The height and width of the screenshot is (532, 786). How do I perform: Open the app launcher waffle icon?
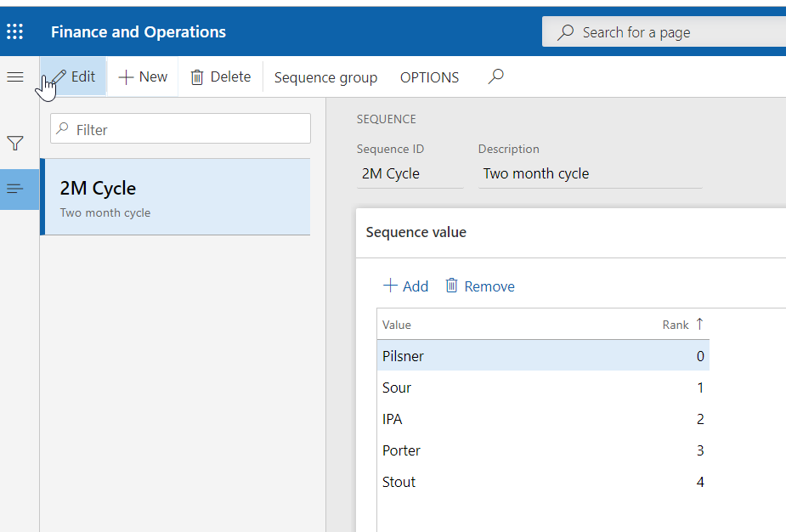[x=15, y=32]
